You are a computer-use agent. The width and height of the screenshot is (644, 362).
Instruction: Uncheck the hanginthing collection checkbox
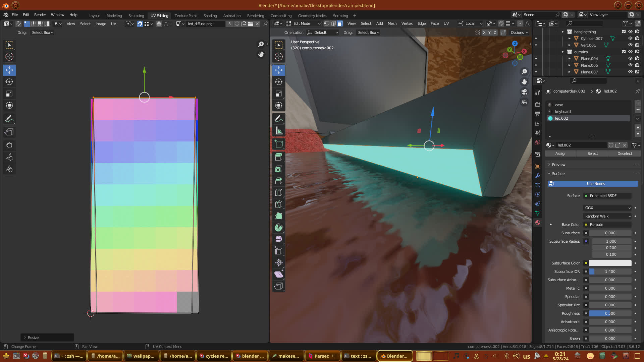pyautogui.click(x=624, y=32)
